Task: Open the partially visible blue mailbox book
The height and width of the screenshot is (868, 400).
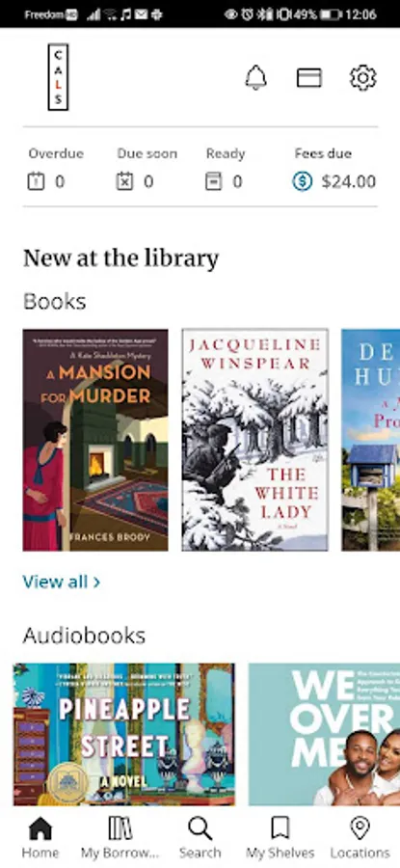Action: point(371,440)
